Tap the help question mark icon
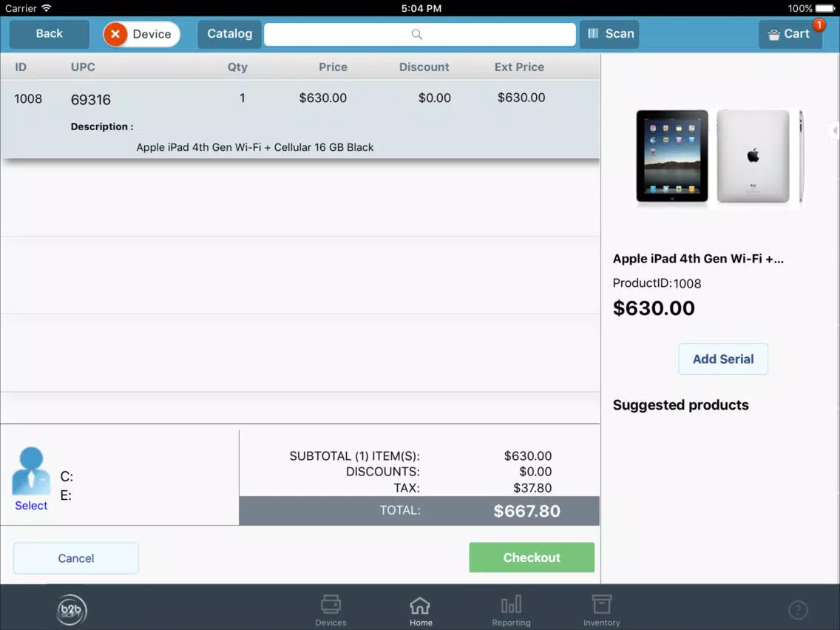 pyautogui.click(x=798, y=609)
